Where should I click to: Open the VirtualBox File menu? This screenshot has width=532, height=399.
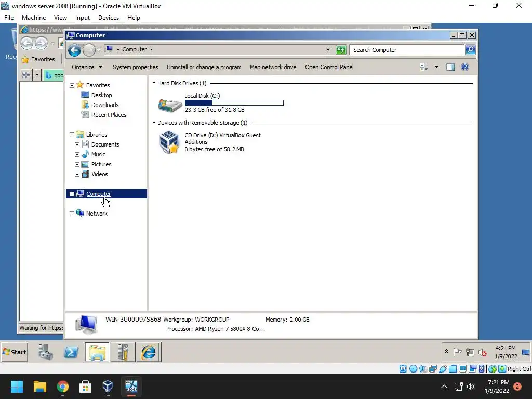click(9, 18)
